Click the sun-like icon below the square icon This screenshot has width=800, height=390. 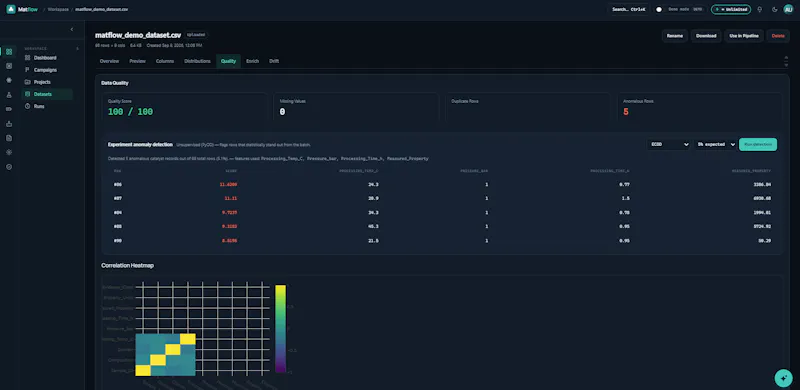[x=9, y=80]
